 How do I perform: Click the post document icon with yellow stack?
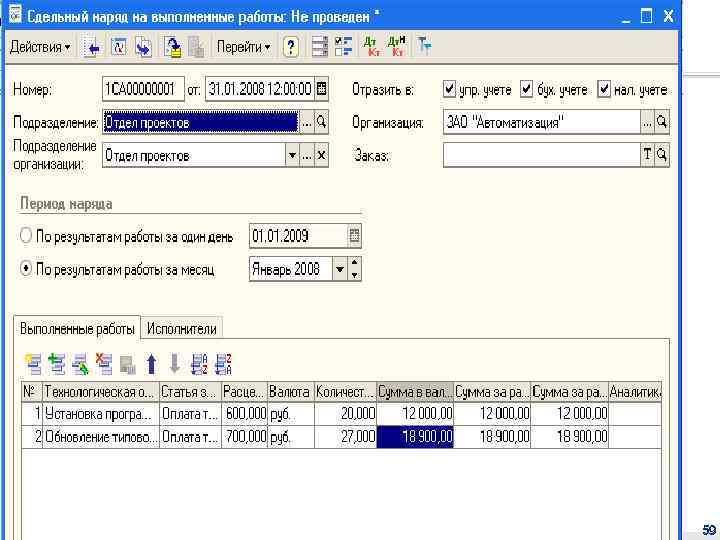click(173, 47)
